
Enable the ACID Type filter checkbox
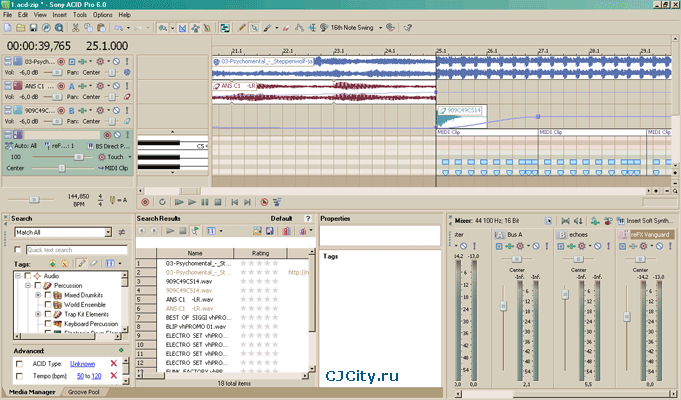(x=19, y=364)
